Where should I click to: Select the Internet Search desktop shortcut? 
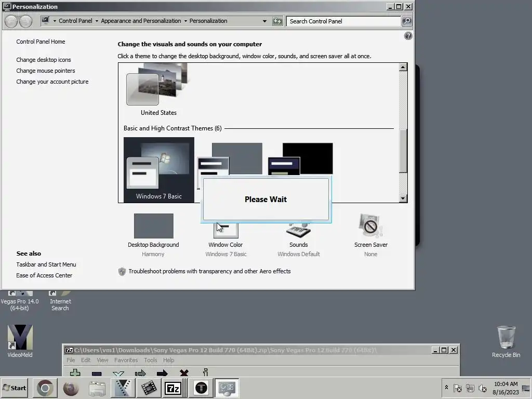point(60,301)
